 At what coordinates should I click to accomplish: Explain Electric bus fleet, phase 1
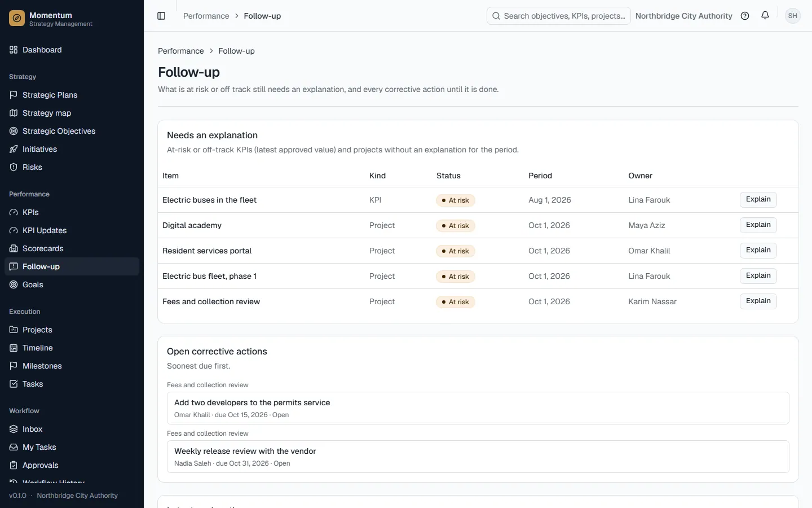click(758, 275)
